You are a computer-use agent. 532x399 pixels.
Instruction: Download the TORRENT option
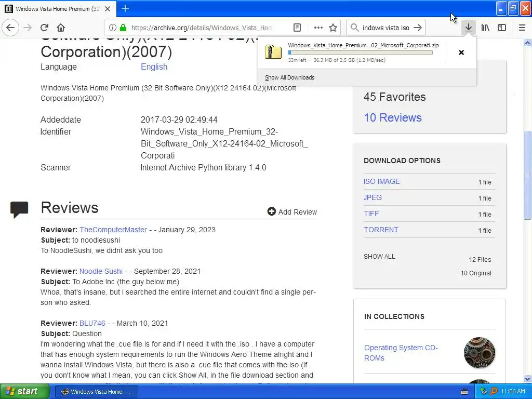pos(381,230)
